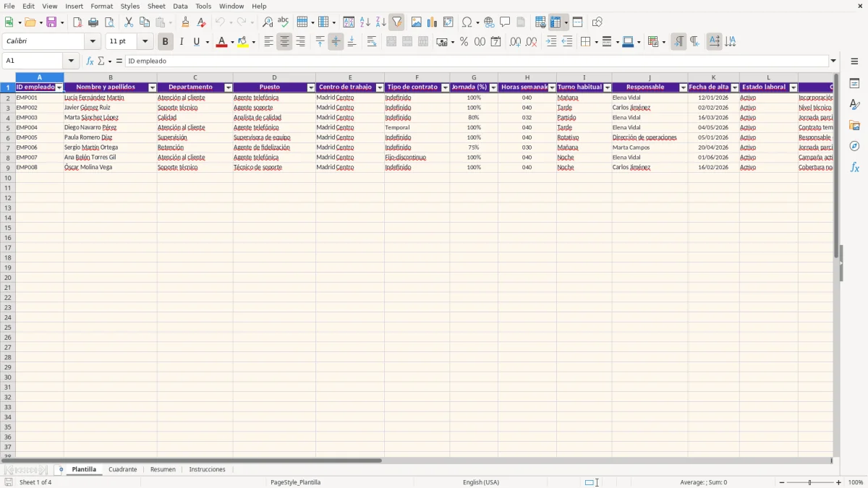
Task: Open the sidebar Navigator deck
Action: 854,146
